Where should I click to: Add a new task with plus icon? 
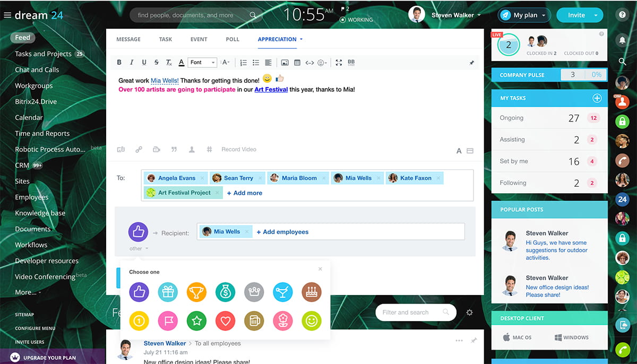pos(597,98)
